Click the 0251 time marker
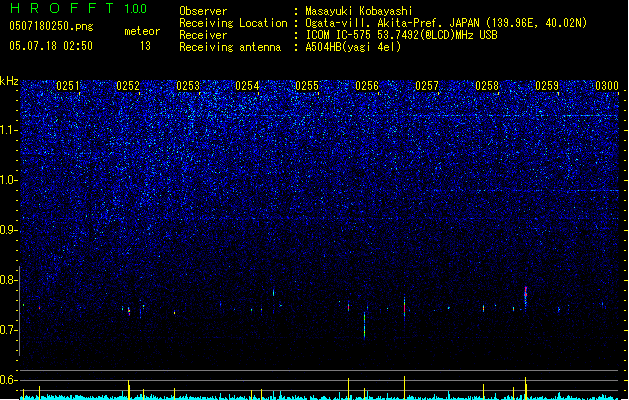 [x=68, y=86]
